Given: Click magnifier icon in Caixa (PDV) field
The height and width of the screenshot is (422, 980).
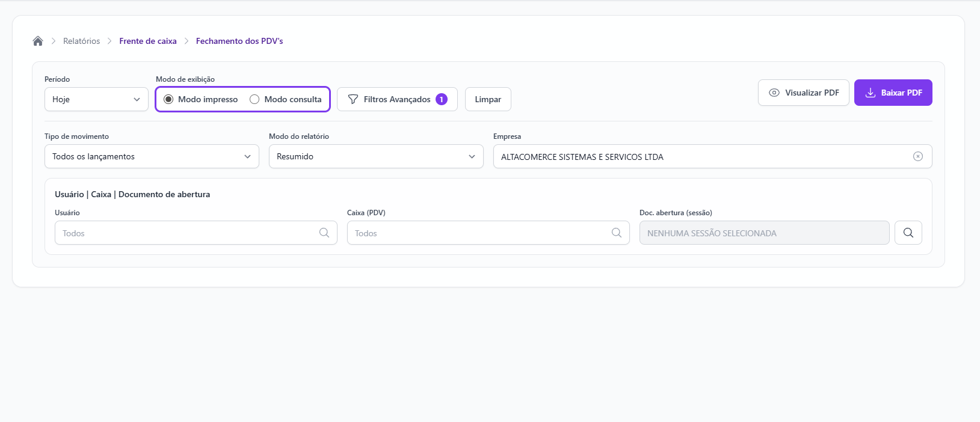Looking at the screenshot, I should [617, 233].
